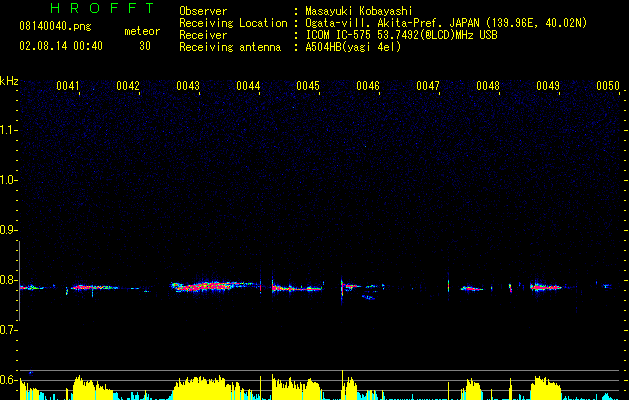Click the A504HB(yagi 4el) antenna text
The width and height of the screenshot is (629, 400).
(x=353, y=47)
